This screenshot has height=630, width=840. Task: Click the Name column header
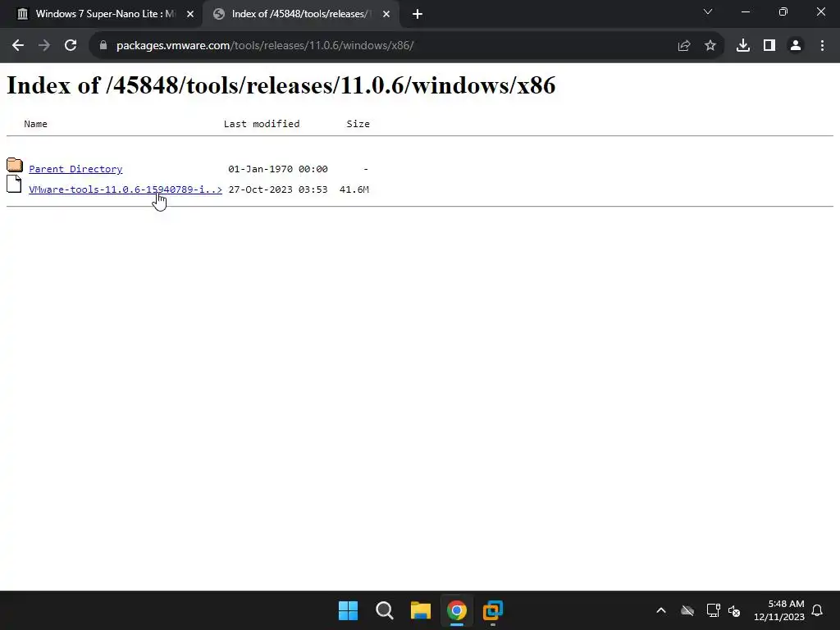pyautogui.click(x=35, y=124)
